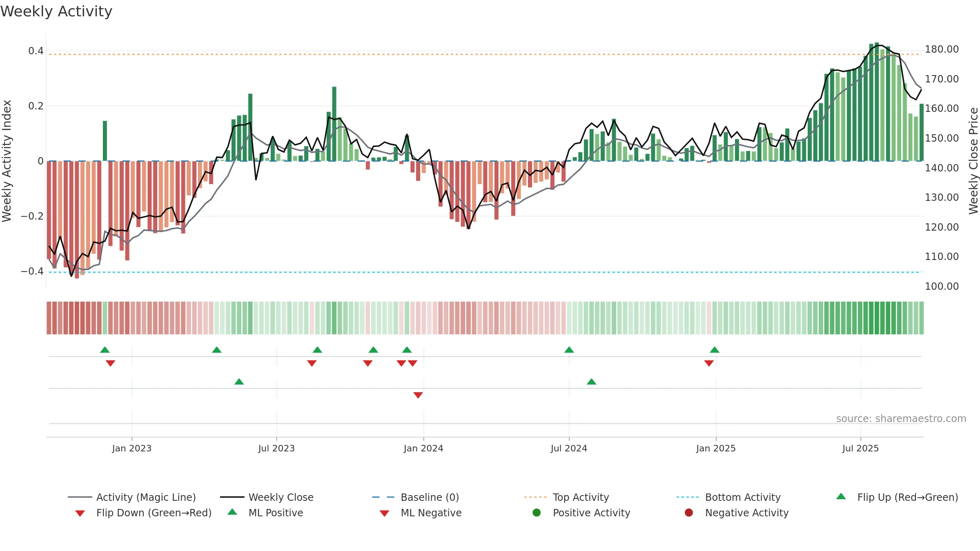Click the 160.00 price axis label
This screenshot has height=551, width=980.
pyautogui.click(x=942, y=109)
